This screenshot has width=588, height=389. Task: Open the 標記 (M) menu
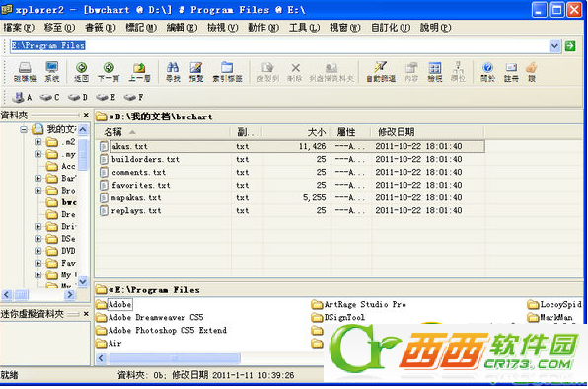pyautogui.click(x=141, y=28)
